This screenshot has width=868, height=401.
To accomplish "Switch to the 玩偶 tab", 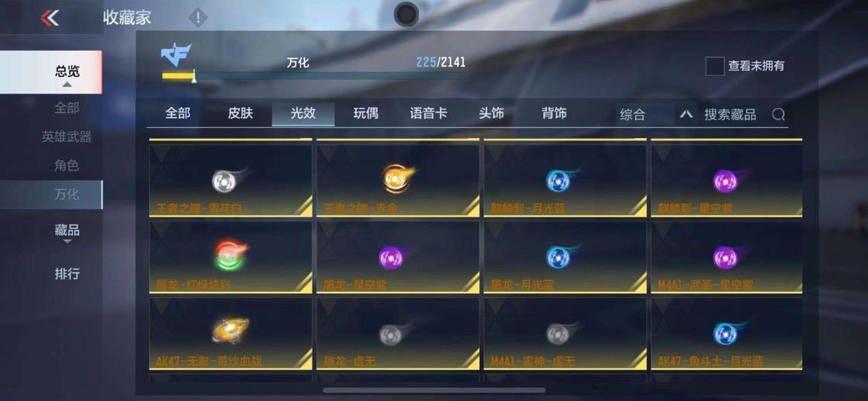I will pyautogui.click(x=366, y=113).
